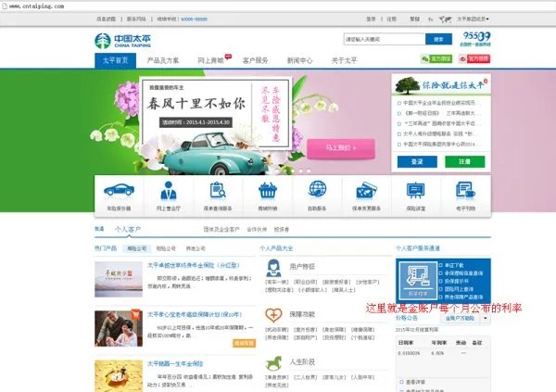The image size is (556, 392).
Task: Open the policy change cards icon
Action: 366,191
